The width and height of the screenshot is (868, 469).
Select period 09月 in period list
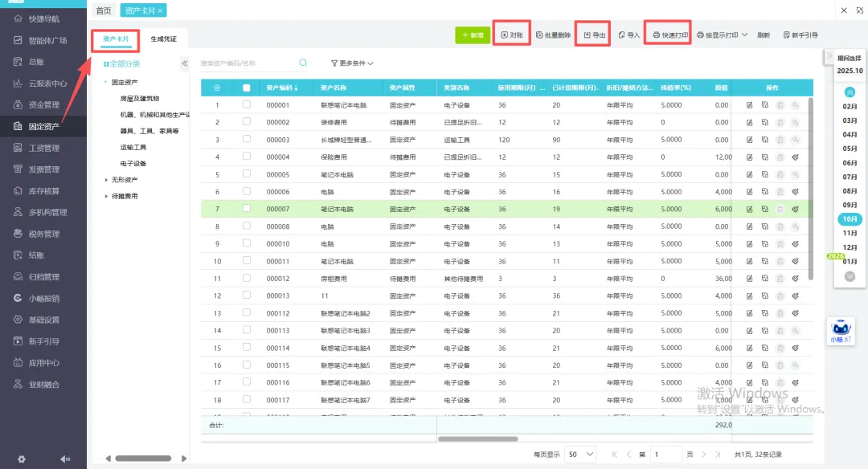(850, 205)
